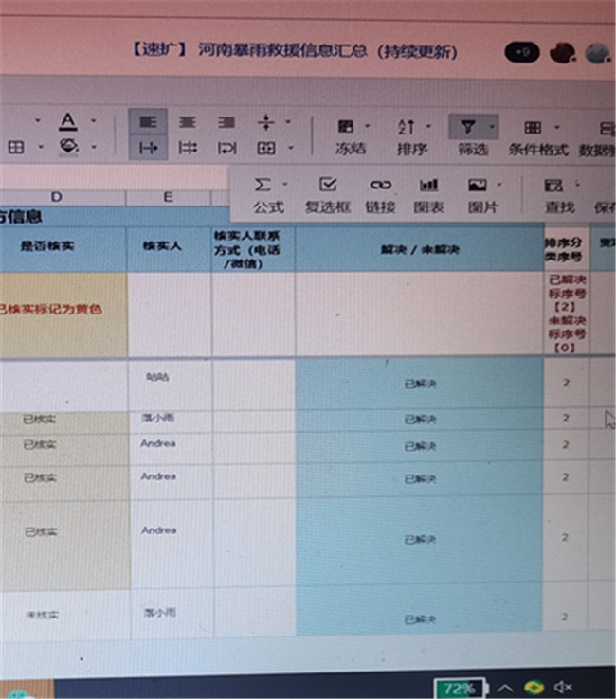Toggle center text alignment
The height and width of the screenshot is (699, 616).
coord(188,122)
